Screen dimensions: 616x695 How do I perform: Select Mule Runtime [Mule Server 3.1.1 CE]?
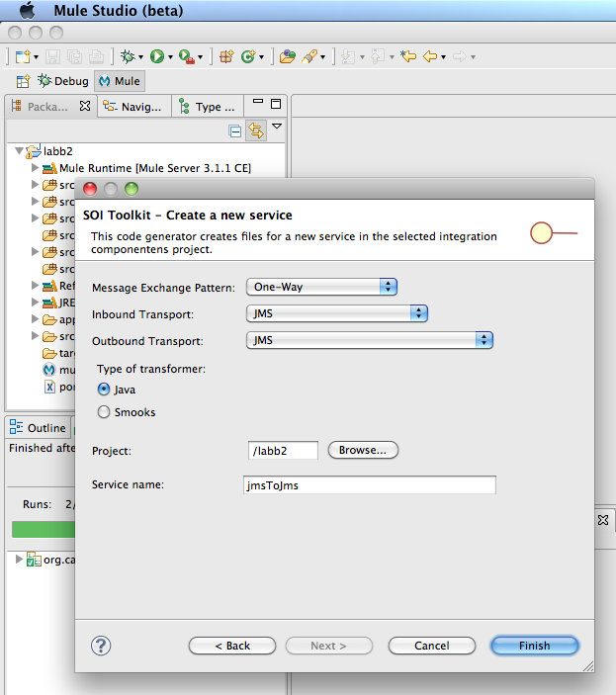pyautogui.click(x=155, y=168)
